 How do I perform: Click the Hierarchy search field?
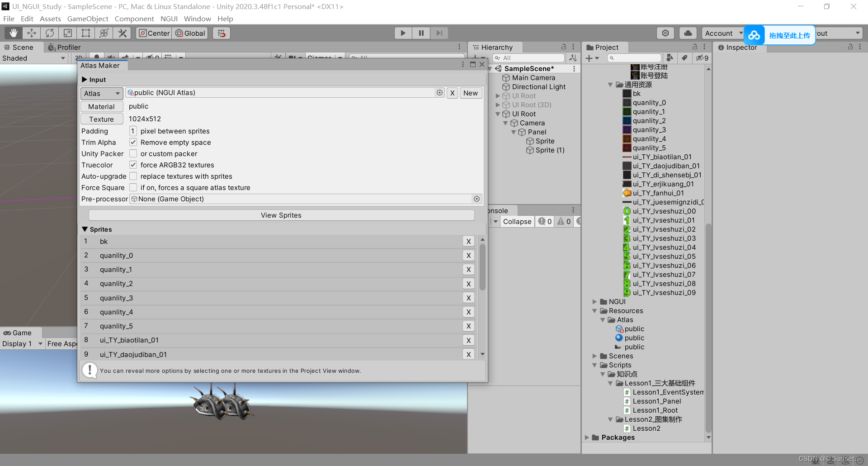coord(528,58)
